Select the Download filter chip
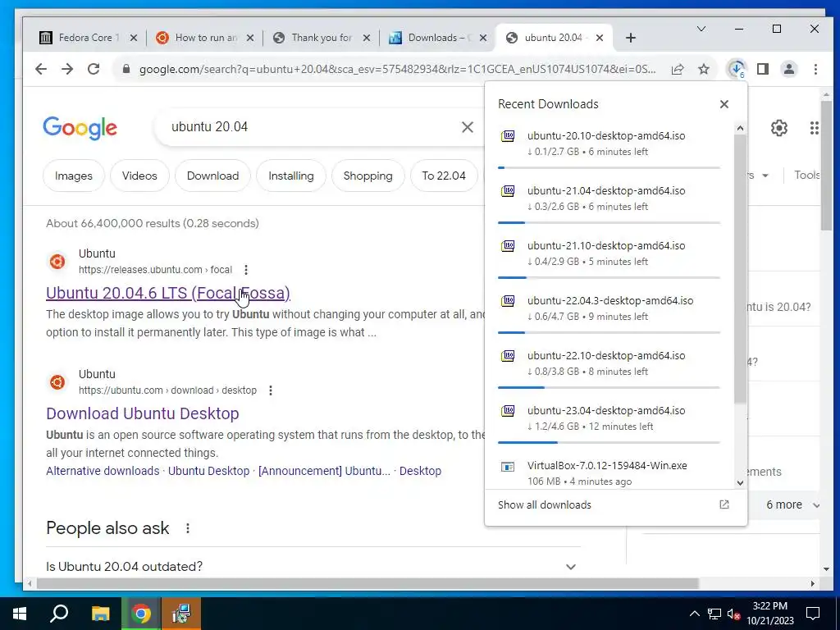 coord(212,176)
